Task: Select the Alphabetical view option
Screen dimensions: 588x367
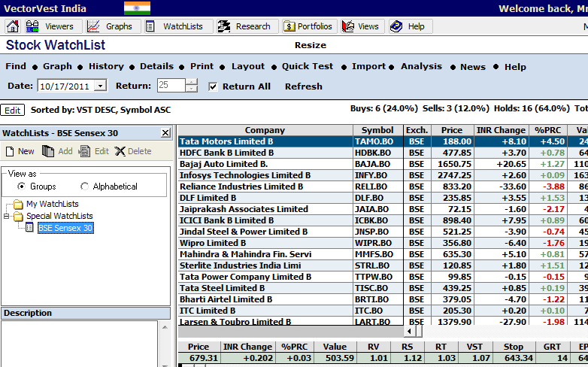Action: [84, 187]
